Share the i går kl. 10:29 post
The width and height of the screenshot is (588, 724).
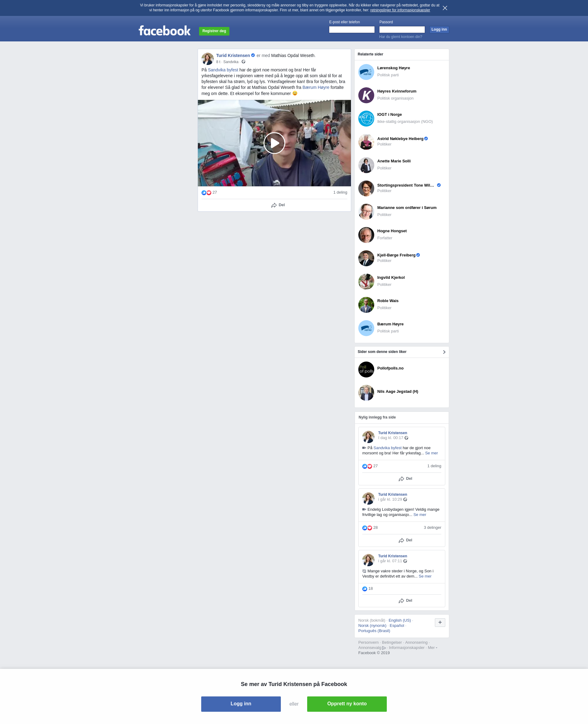pos(405,540)
